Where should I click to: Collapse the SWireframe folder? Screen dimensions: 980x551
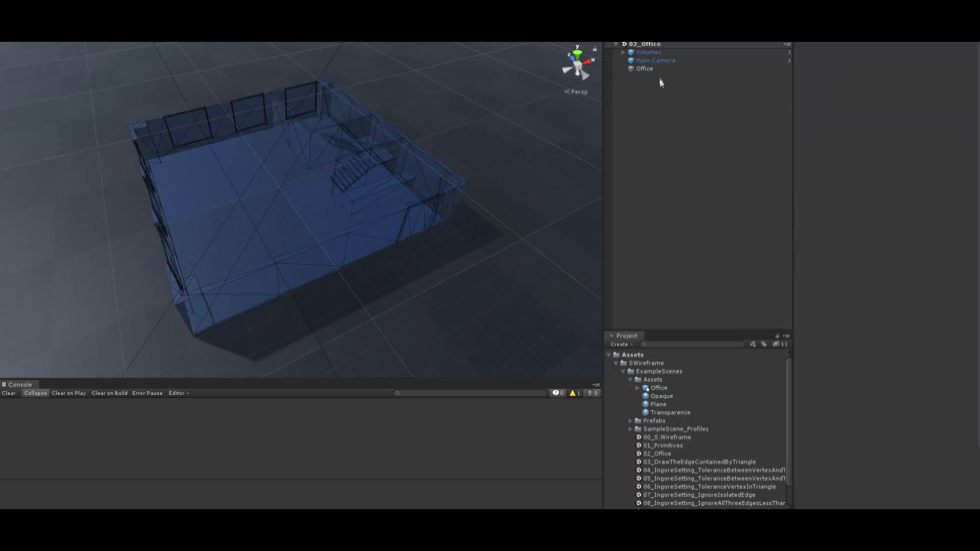pos(616,363)
